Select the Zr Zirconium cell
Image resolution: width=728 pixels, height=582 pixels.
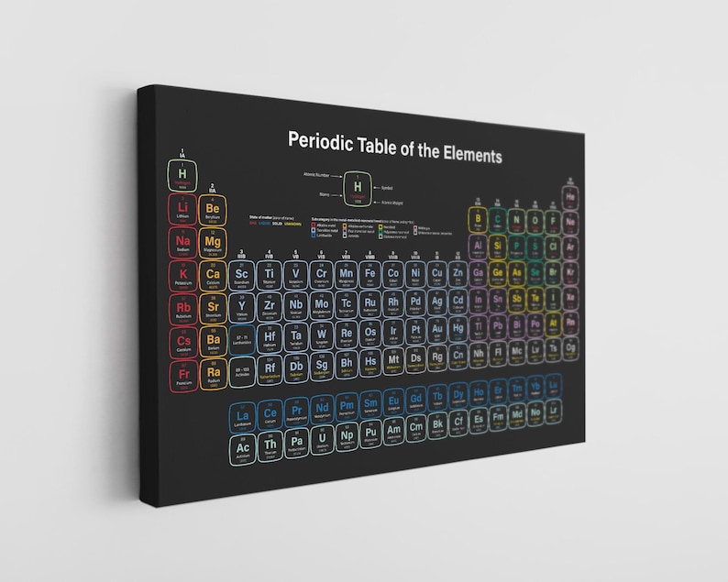pyautogui.click(x=270, y=306)
